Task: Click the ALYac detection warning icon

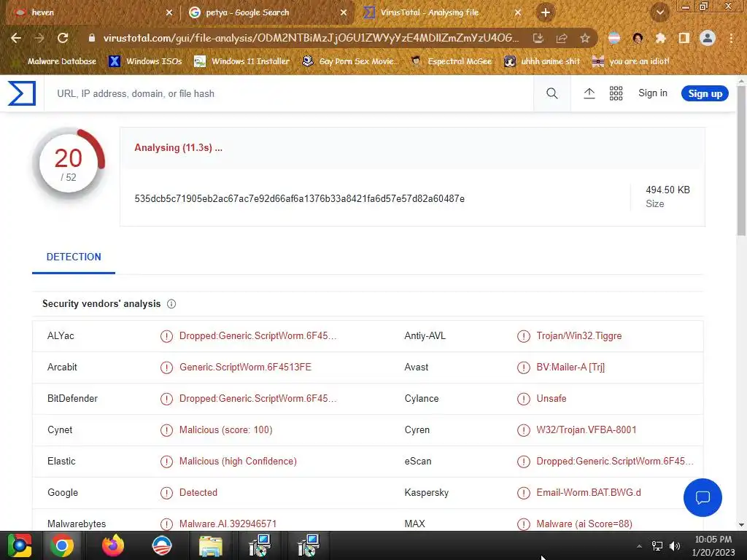Action: (x=166, y=336)
